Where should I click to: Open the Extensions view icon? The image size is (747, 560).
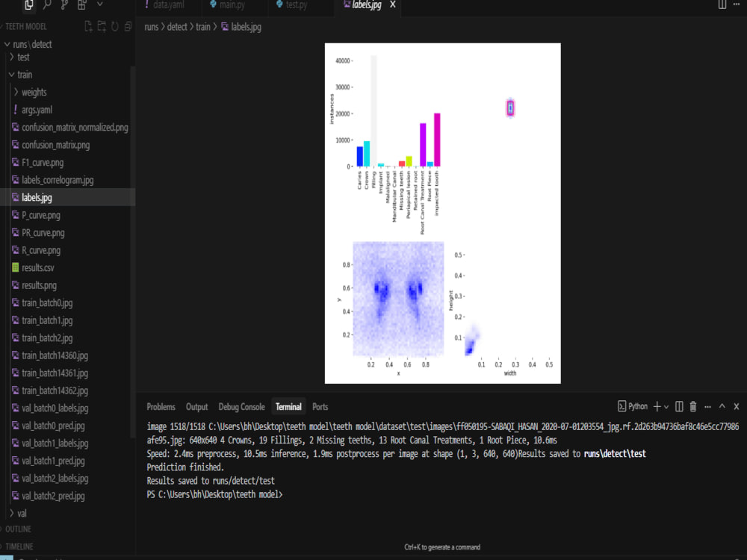click(82, 4)
